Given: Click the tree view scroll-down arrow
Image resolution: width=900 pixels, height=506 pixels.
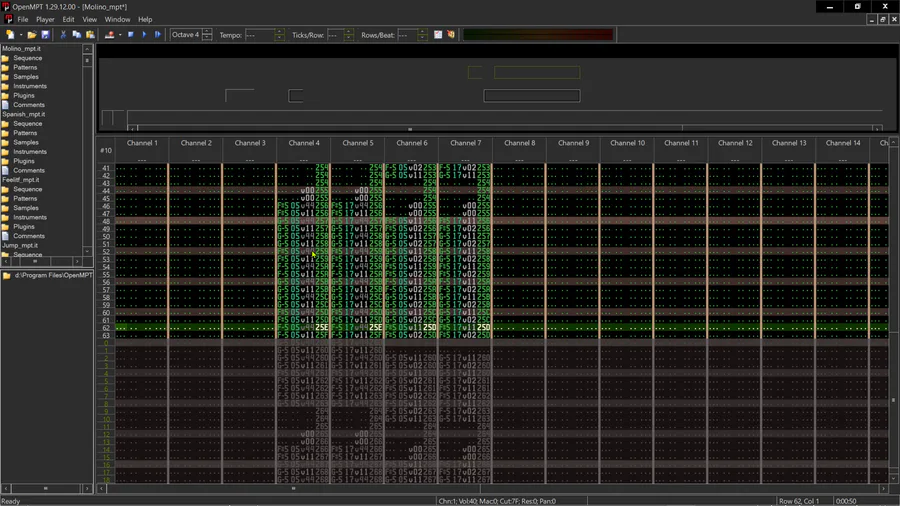Looking at the screenshot, I should pyautogui.click(x=87, y=251).
